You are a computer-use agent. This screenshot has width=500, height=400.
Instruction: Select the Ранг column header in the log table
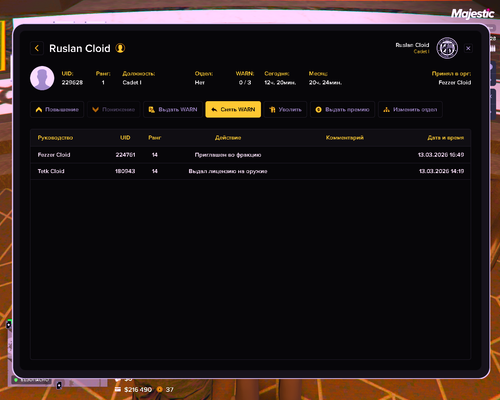155,138
